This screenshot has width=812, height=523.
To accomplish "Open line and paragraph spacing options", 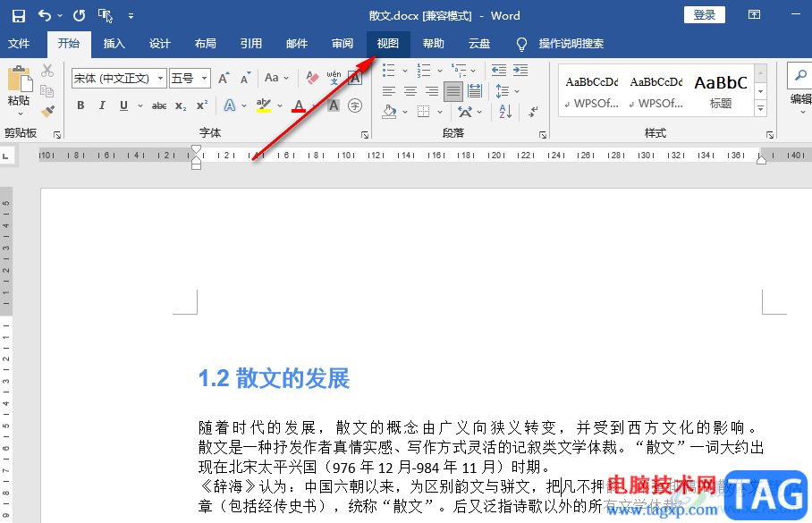I will (x=507, y=92).
